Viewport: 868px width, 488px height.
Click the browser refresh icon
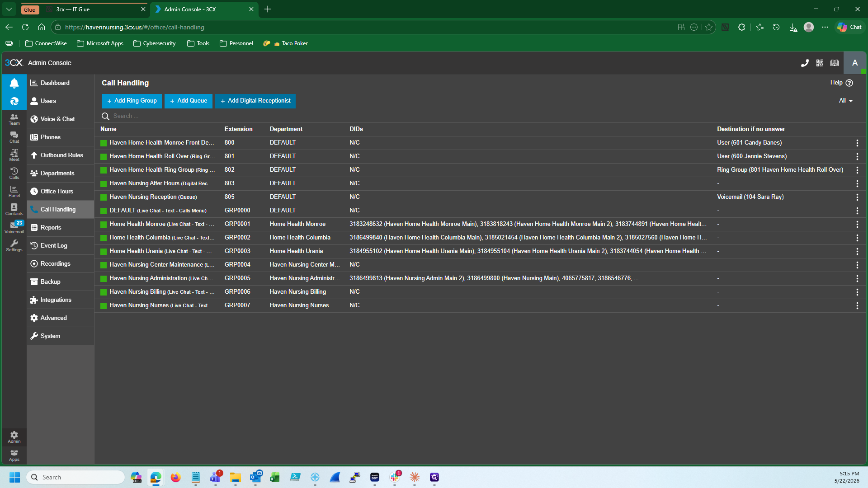click(x=25, y=27)
